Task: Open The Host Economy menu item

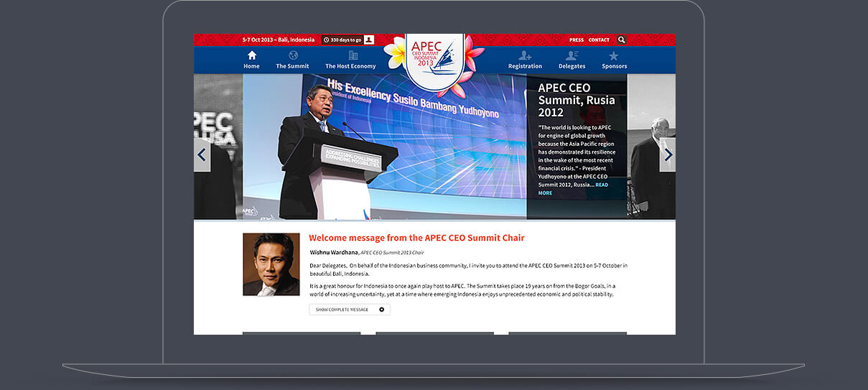Action: [350, 66]
